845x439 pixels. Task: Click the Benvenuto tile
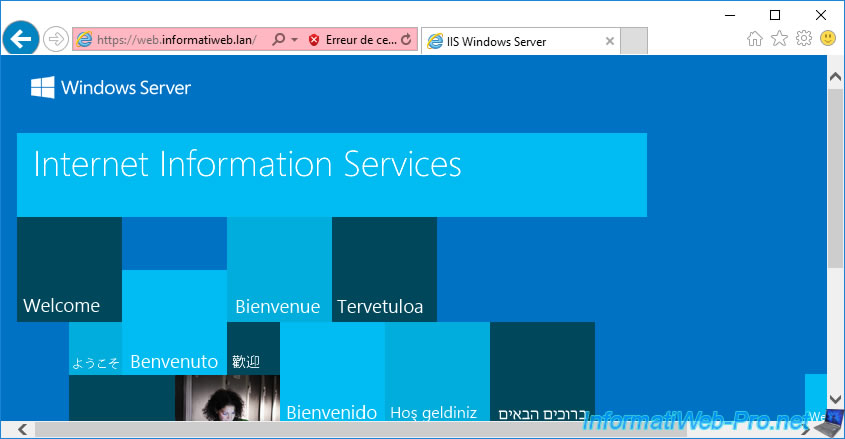(x=175, y=322)
